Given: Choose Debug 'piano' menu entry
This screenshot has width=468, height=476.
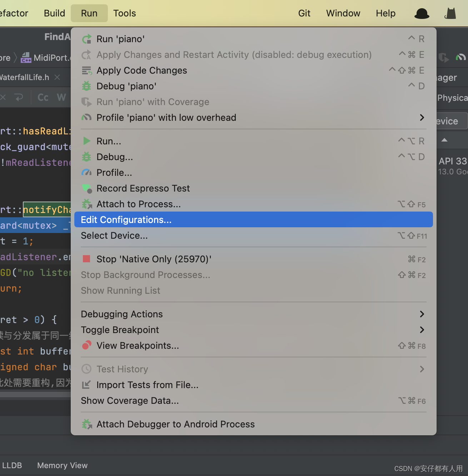Looking at the screenshot, I should pyautogui.click(x=254, y=86).
